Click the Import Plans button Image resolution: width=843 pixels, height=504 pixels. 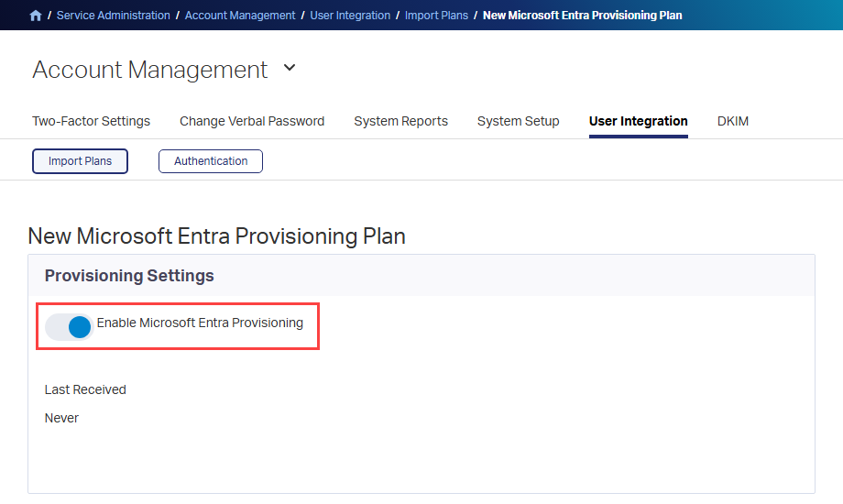pos(80,161)
